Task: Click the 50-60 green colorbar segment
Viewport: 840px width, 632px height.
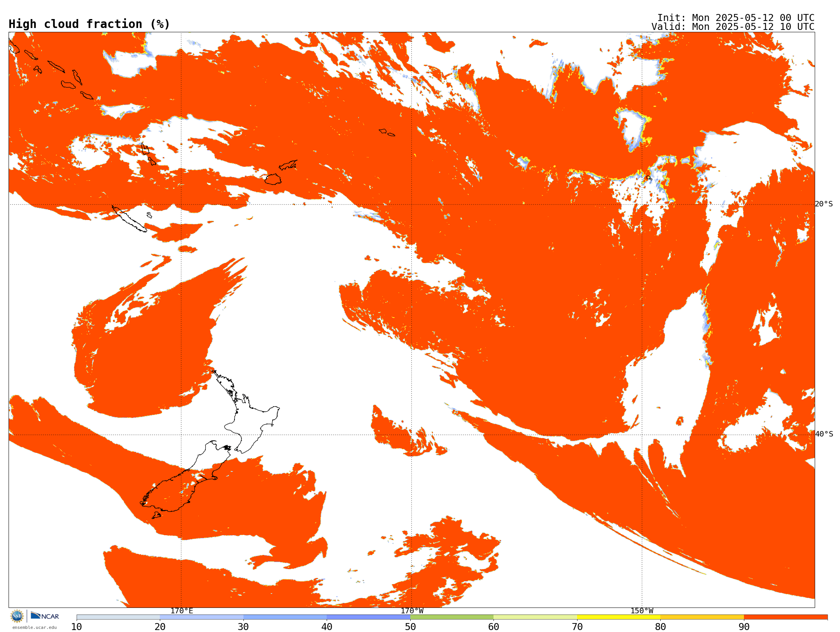Action: coord(452,617)
